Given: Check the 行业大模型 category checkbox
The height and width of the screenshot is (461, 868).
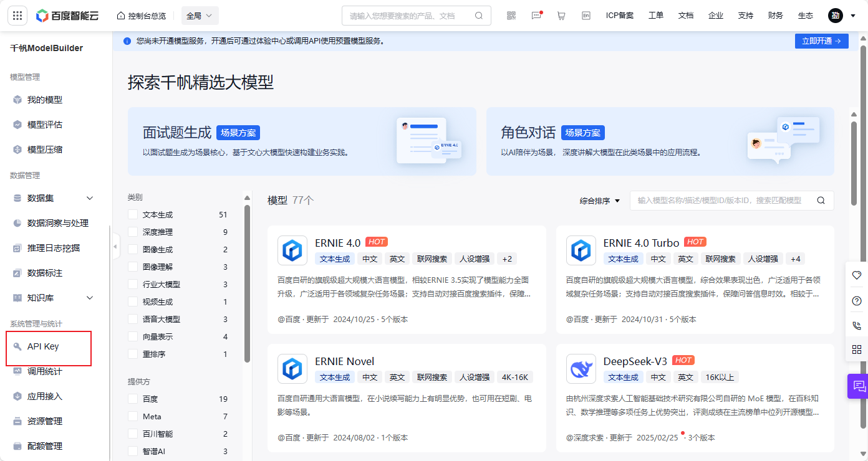Looking at the screenshot, I should coord(132,284).
